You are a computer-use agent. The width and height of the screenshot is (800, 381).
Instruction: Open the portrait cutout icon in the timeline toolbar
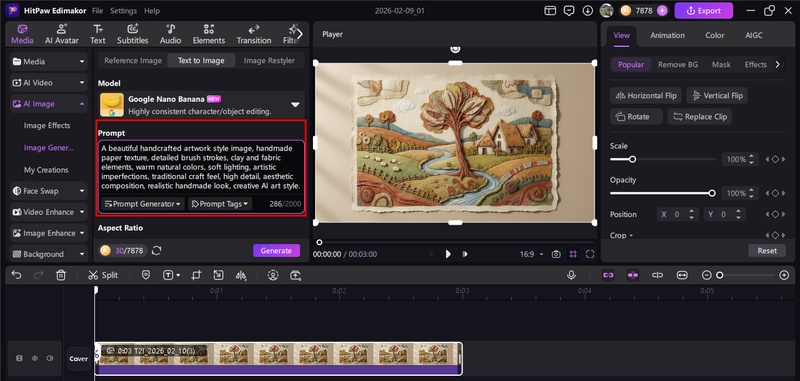pyautogui.click(x=273, y=275)
